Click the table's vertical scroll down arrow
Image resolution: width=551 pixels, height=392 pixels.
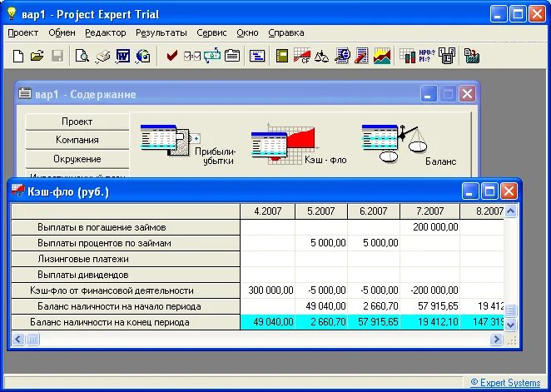coord(510,325)
